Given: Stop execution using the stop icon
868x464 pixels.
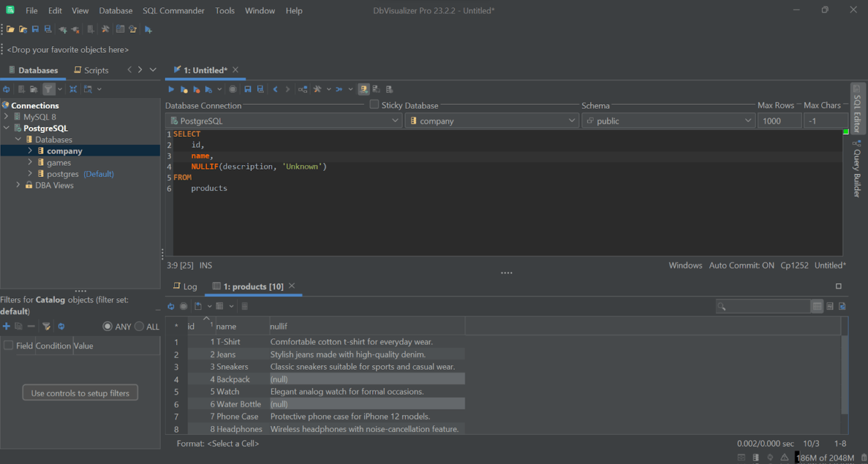Looking at the screenshot, I should [234, 89].
